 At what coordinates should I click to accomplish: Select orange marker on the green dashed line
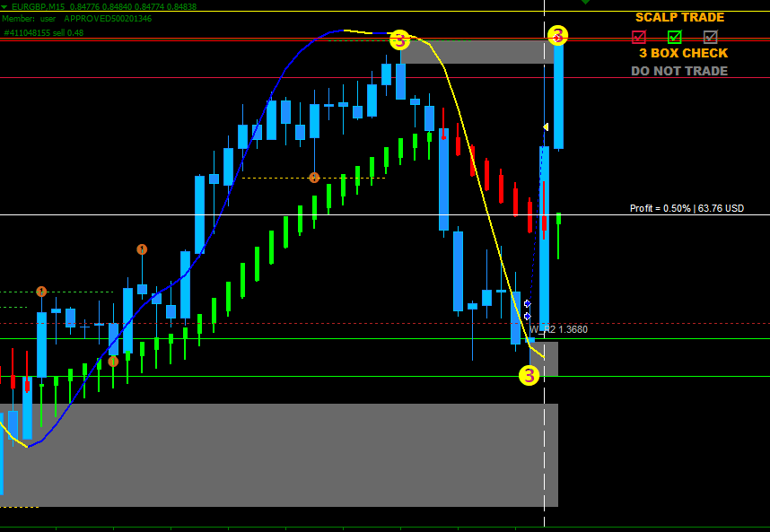tap(41, 292)
